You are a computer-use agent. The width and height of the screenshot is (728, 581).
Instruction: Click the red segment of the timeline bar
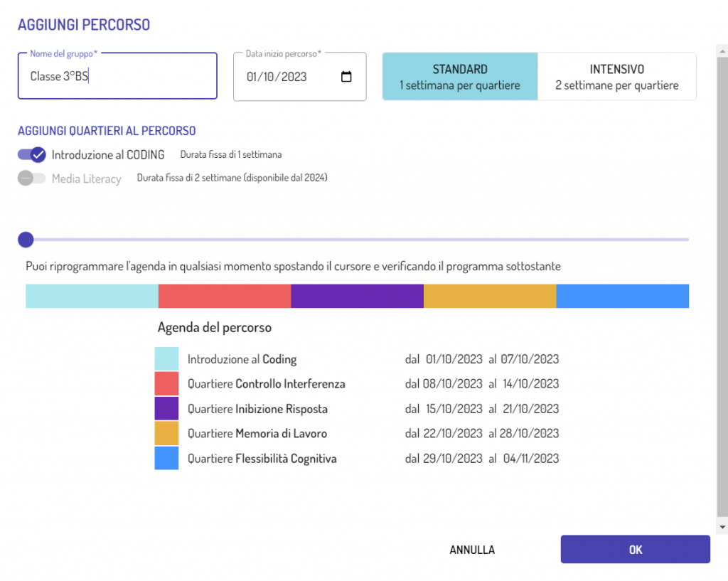[225, 297]
